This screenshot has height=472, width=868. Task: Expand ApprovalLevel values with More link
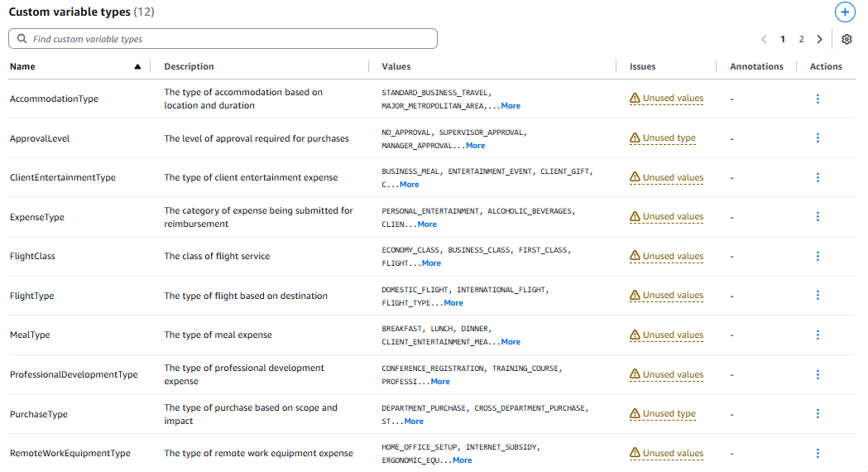pos(475,146)
